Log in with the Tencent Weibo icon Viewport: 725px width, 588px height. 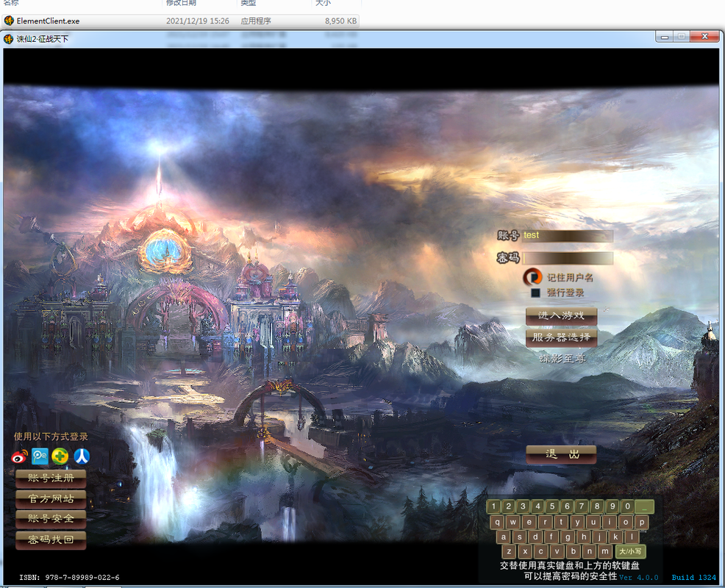(40, 456)
